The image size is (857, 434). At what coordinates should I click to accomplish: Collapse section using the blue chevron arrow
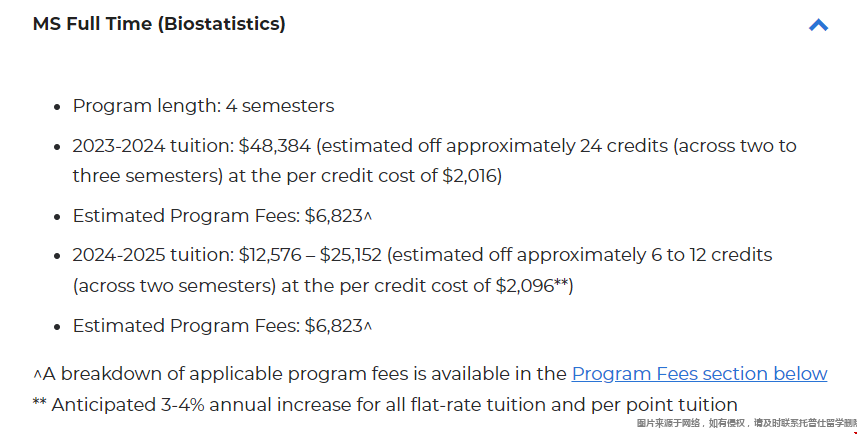pos(818,25)
